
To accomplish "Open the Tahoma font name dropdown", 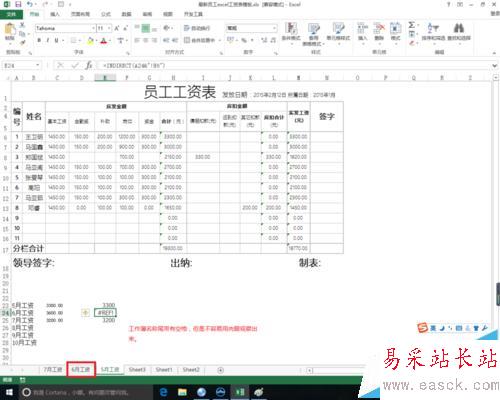I will 93,28.
